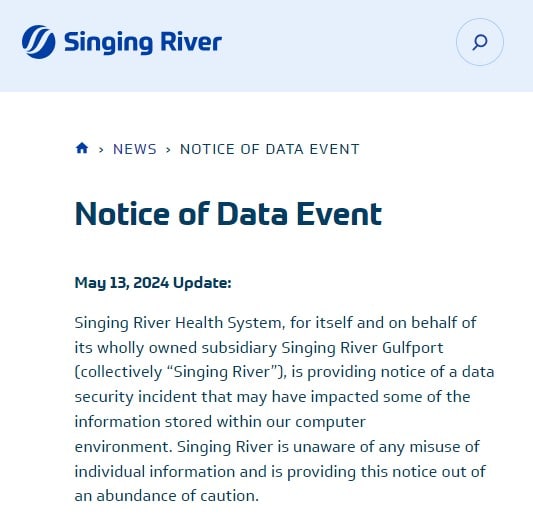The height and width of the screenshot is (520, 533).
Task: Go home via the breadcrumb house icon
Action: tap(82, 148)
